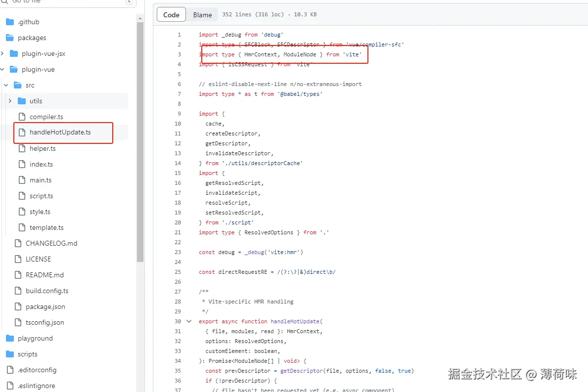Click the '352 lines (316 loc)' file info

pos(253,14)
